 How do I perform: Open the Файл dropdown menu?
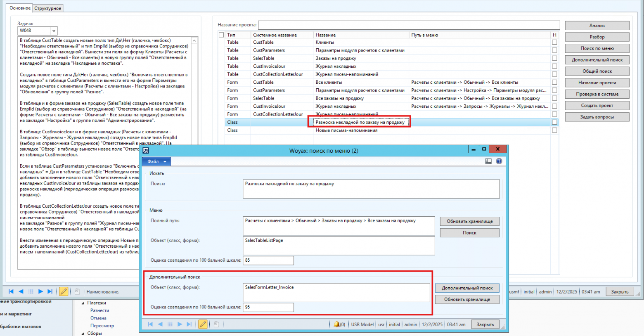tap(156, 161)
